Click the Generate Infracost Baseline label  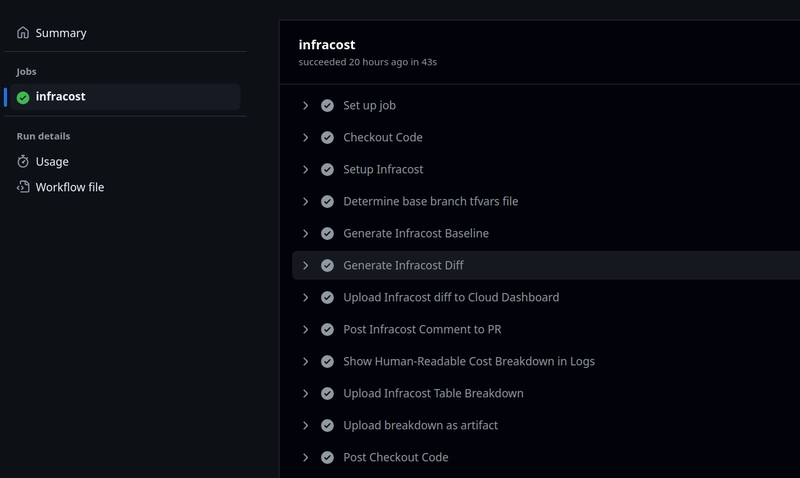pos(416,234)
